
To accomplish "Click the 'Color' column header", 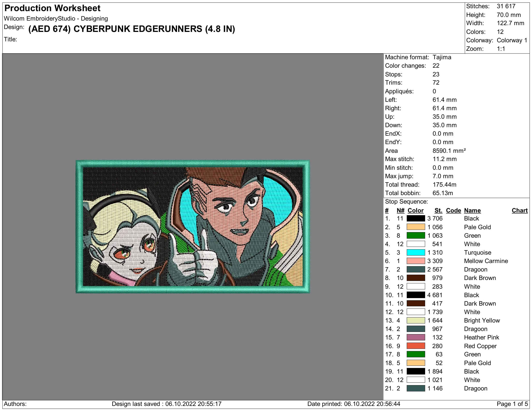I will pyautogui.click(x=415, y=211).
